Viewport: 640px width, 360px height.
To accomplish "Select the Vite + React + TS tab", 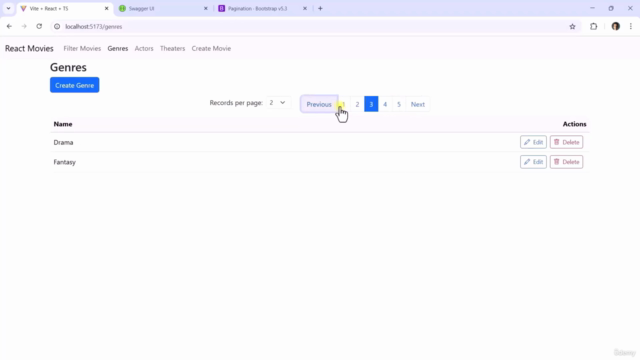I will click(x=64, y=8).
